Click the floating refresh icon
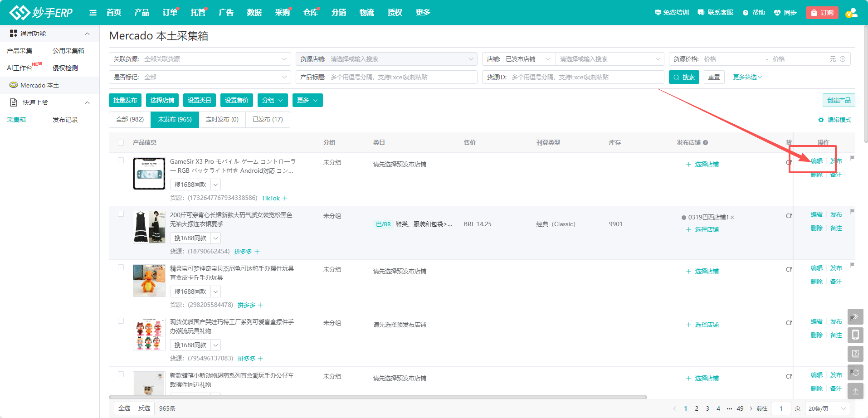This screenshot has height=418, width=868. point(855,373)
